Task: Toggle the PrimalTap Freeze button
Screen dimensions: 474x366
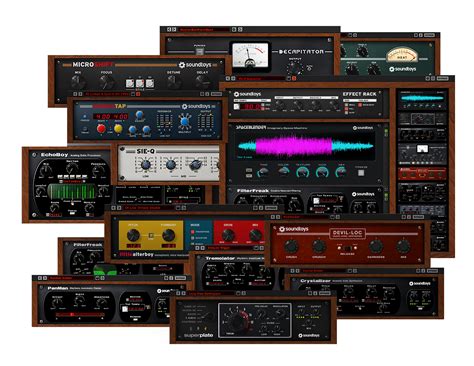Action: tap(85, 128)
